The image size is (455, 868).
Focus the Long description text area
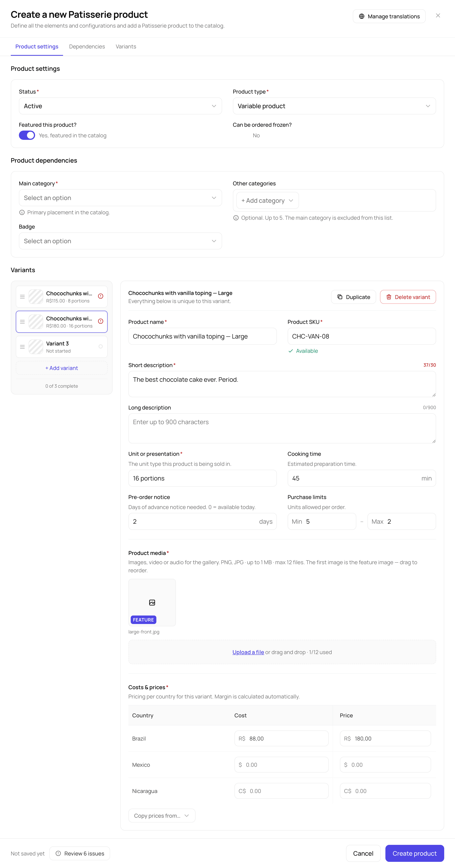[x=282, y=428]
